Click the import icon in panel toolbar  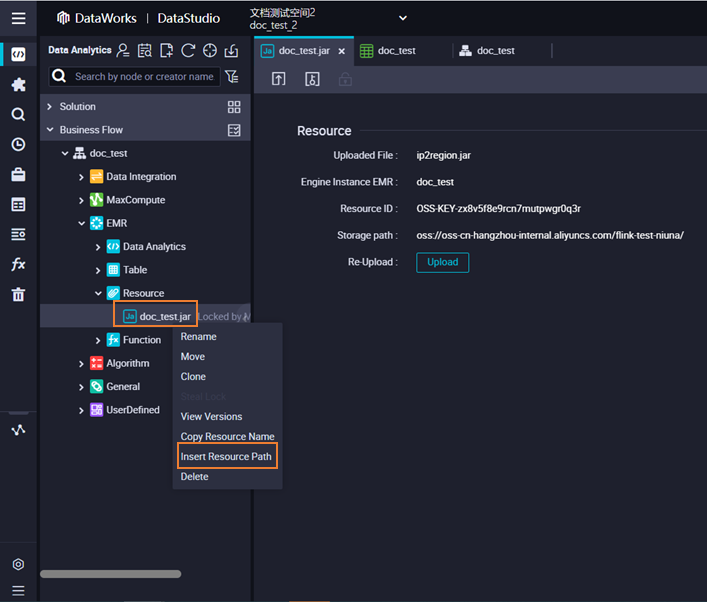231,51
